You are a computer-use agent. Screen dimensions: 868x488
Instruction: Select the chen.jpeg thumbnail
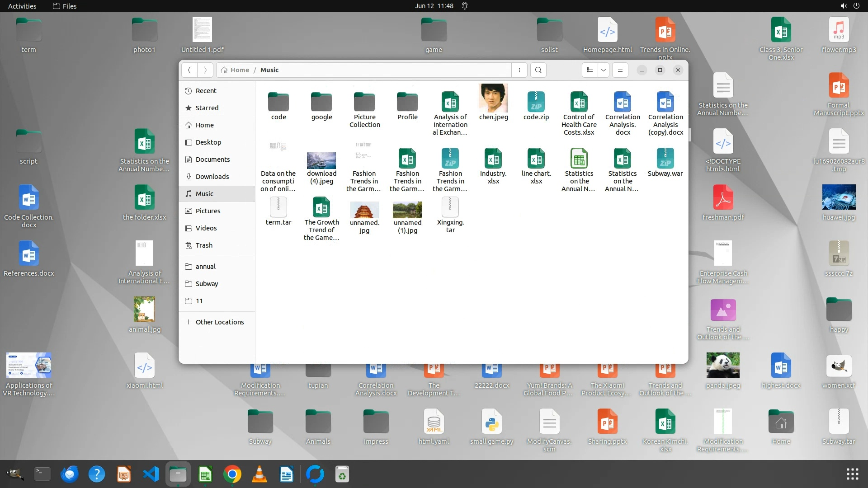tap(493, 99)
